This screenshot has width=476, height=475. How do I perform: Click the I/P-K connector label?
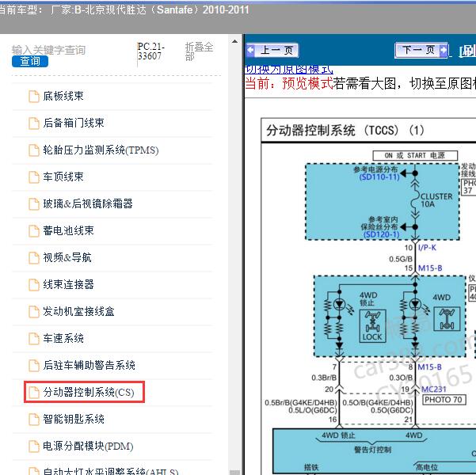tap(427, 248)
